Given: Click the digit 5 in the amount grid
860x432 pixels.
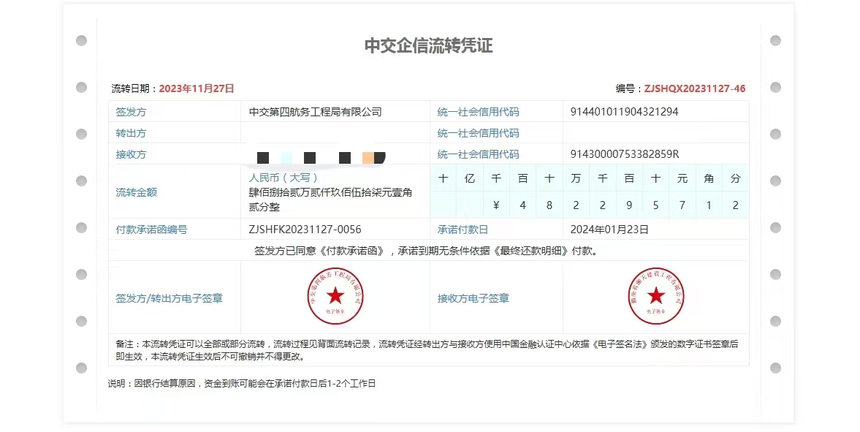Looking at the screenshot, I should 655,205.
